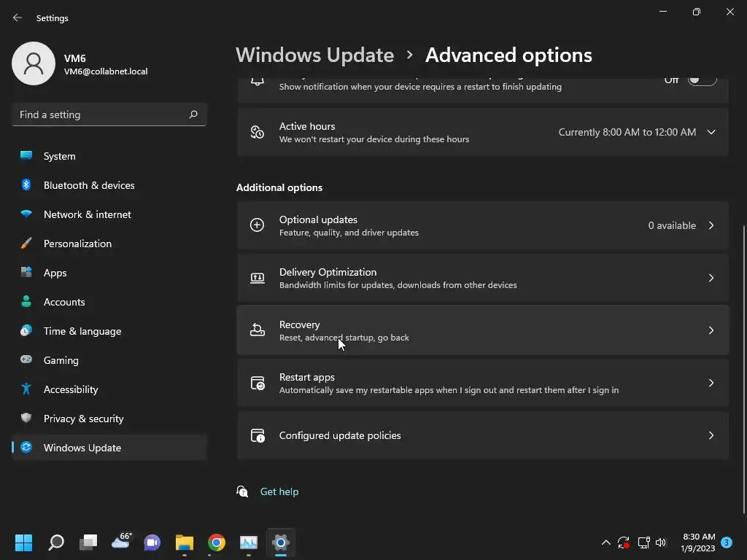
Task: Go to Accounts settings
Action: 109,301
